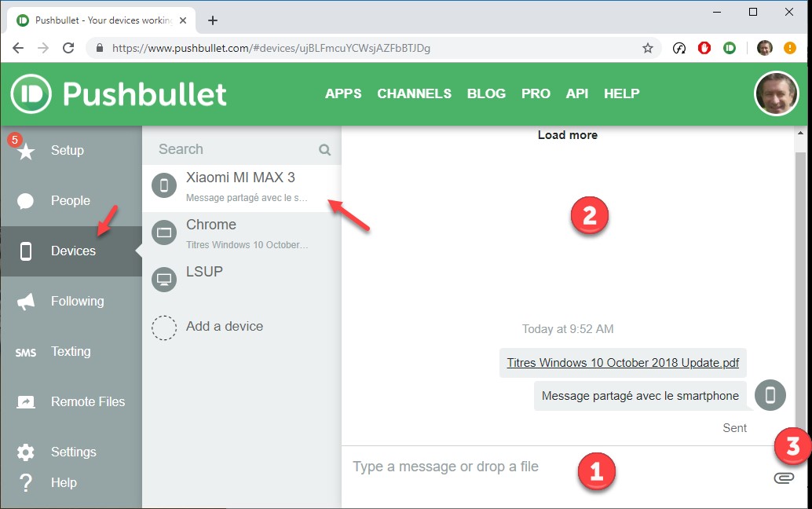Open the APPS menu item
The height and width of the screenshot is (509, 812).
coord(343,93)
